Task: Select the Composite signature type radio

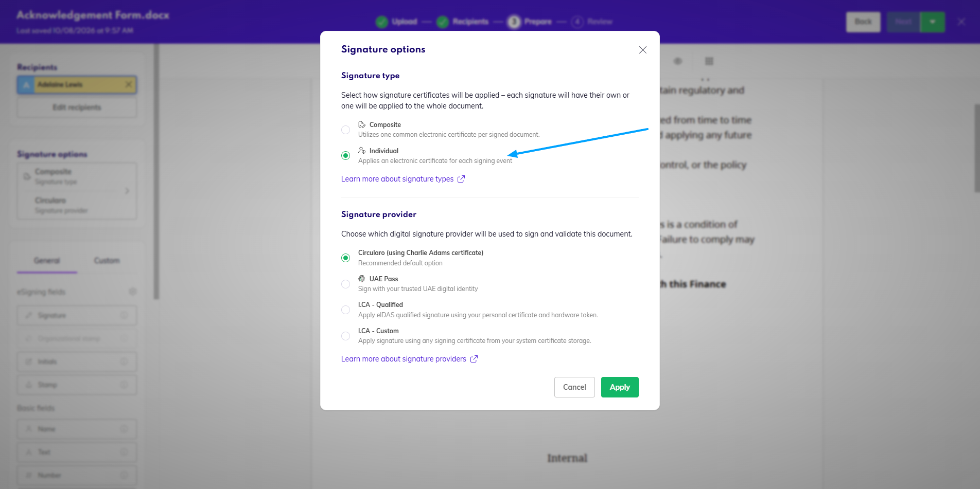Action: (346, 130)
